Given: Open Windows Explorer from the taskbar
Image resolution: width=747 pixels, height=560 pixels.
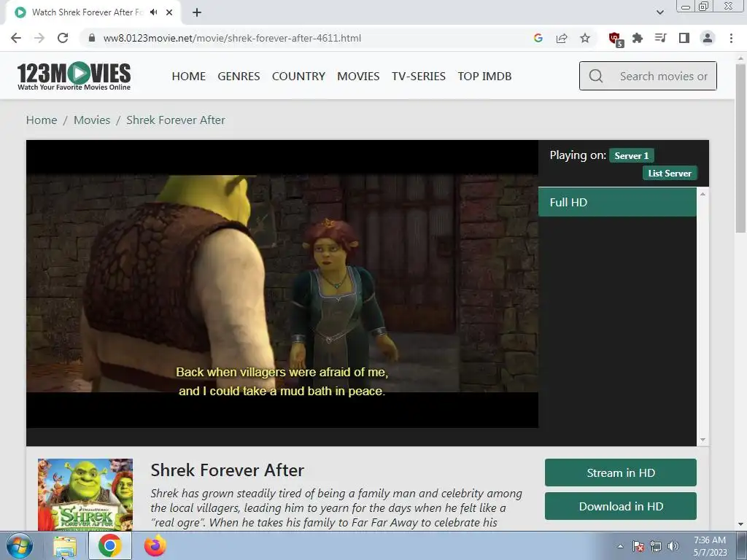Looking at the screenshot, I should click(x=65, y=546).
